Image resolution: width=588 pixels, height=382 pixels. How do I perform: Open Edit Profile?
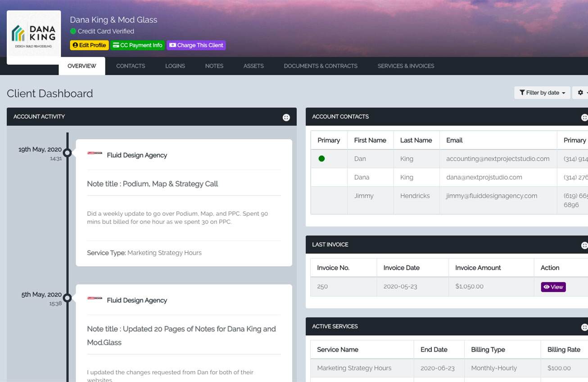[x=89, y=45]
